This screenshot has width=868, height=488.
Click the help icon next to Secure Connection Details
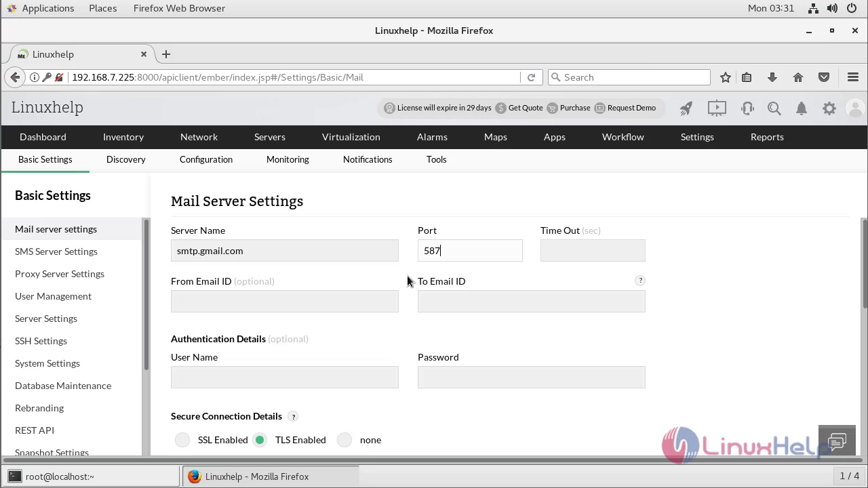point(293,416)
